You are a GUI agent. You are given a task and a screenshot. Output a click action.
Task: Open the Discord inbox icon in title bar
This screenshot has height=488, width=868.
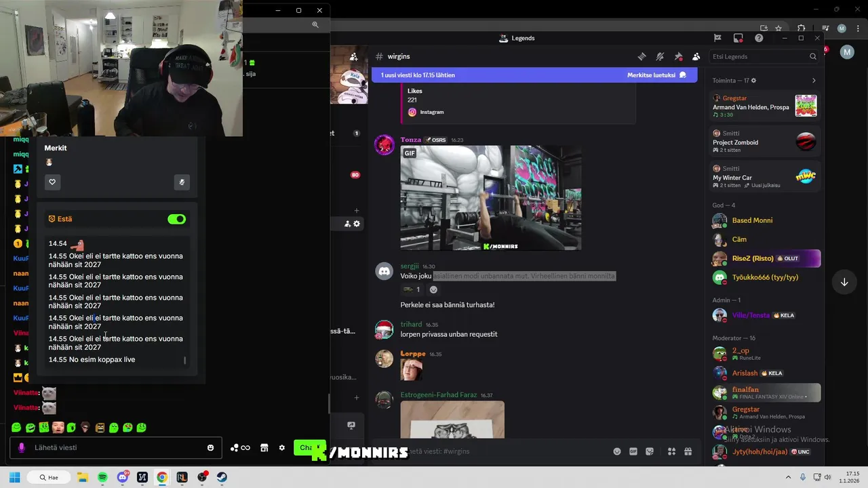coord(738,38)
